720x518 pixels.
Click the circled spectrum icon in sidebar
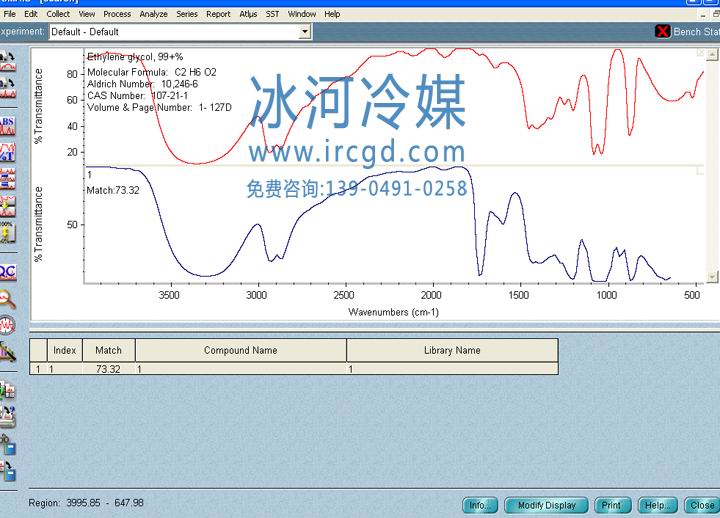pyautogui.click(x=7, y=325)
